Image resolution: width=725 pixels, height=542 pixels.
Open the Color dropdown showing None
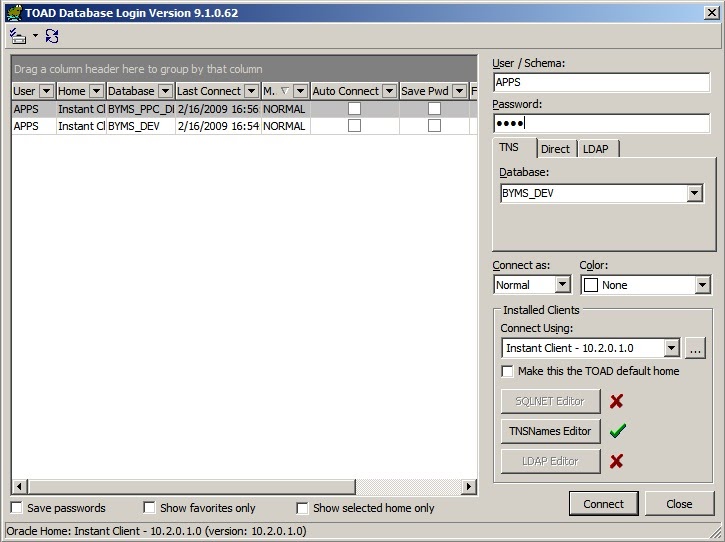point(702,285)
